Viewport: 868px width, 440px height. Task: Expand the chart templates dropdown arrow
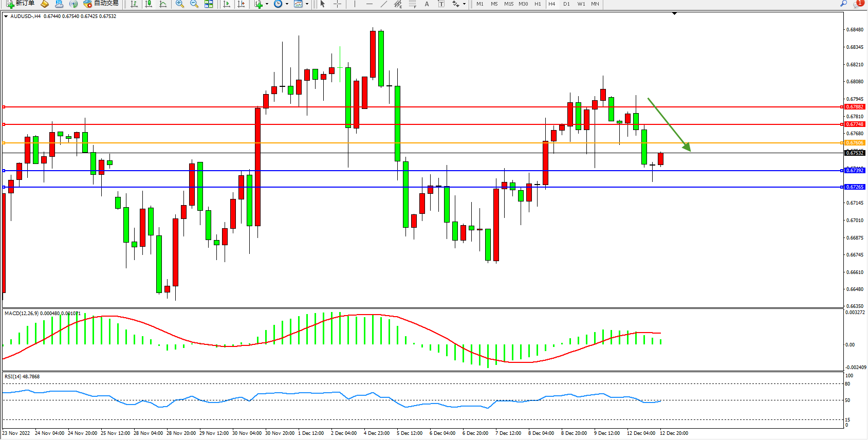pos(307,4)
